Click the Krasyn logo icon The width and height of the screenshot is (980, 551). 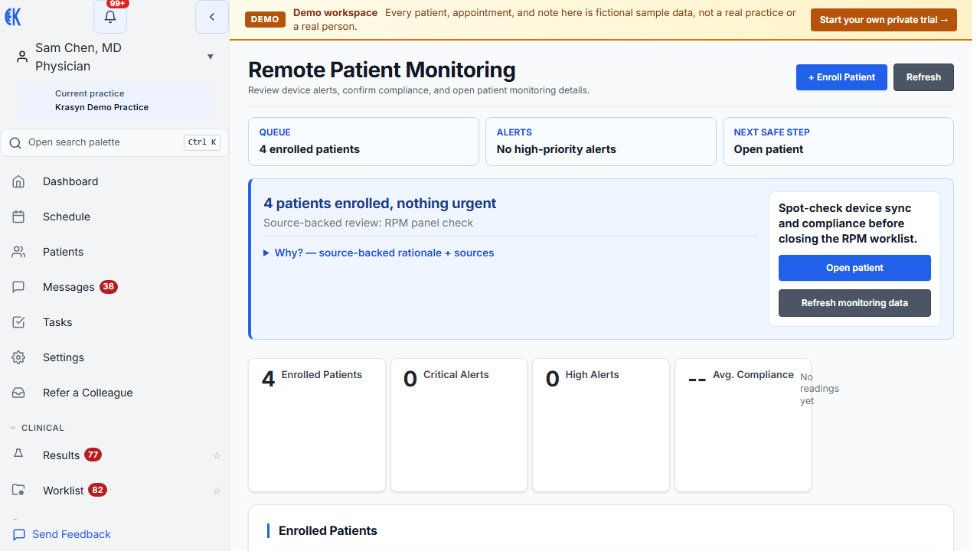click(x=13, y=17)
